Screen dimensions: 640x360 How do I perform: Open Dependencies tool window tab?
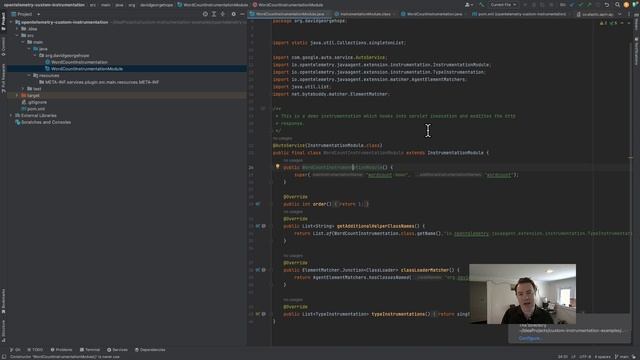(x=150, y=350)
